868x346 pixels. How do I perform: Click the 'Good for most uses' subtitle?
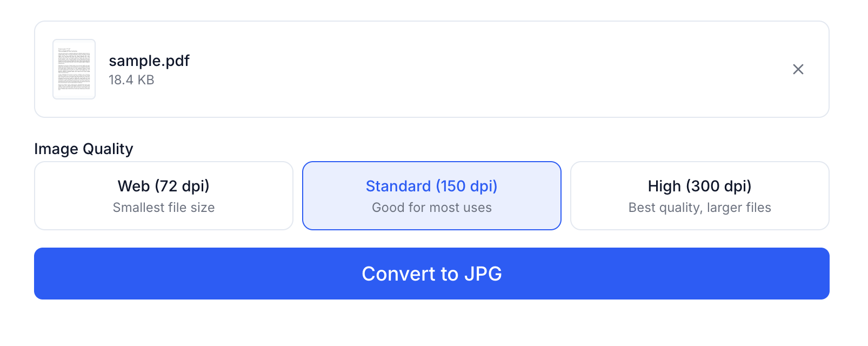point(431,208)
